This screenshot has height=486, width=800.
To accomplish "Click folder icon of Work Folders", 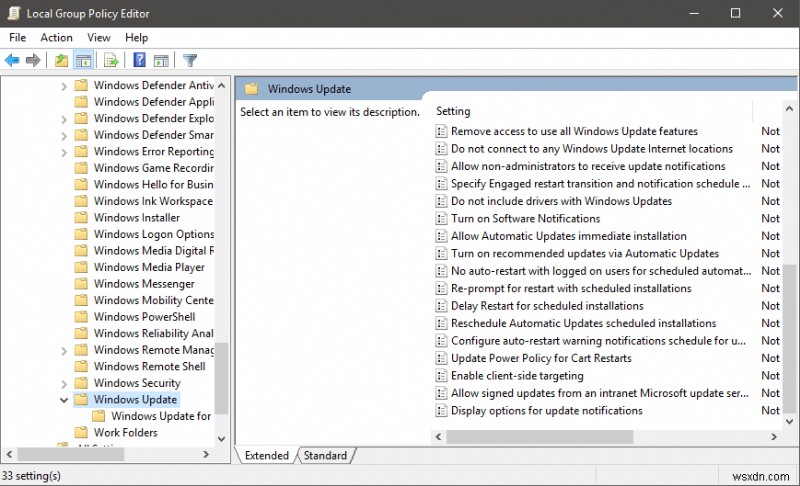I will pos(81,432).
